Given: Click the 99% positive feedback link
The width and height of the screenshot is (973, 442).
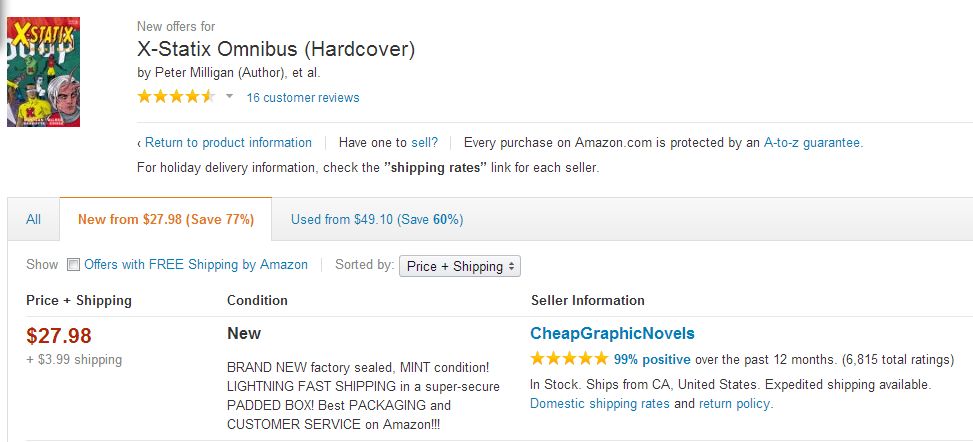Looking at the screenshot, I should pos(653,359).
